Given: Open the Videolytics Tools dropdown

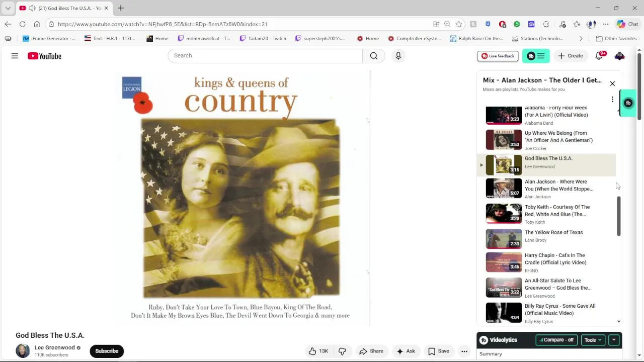Looking at the screenshot, I should (593, 340).
